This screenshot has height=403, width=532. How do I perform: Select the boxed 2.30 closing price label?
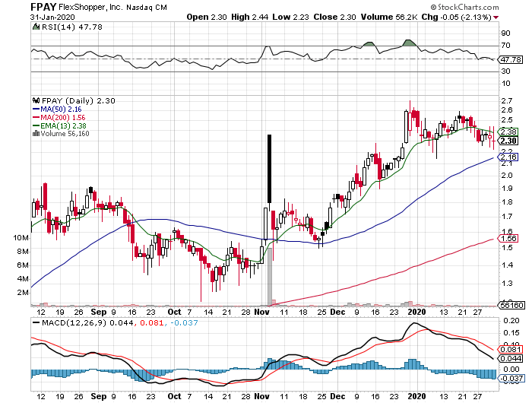(x=508, y=141)
